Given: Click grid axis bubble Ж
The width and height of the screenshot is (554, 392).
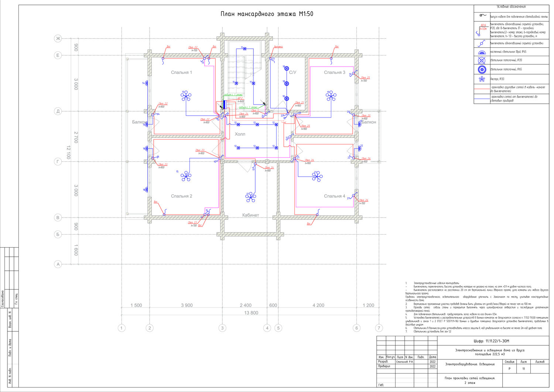Looking at the screenshot, I should [58, 38].
